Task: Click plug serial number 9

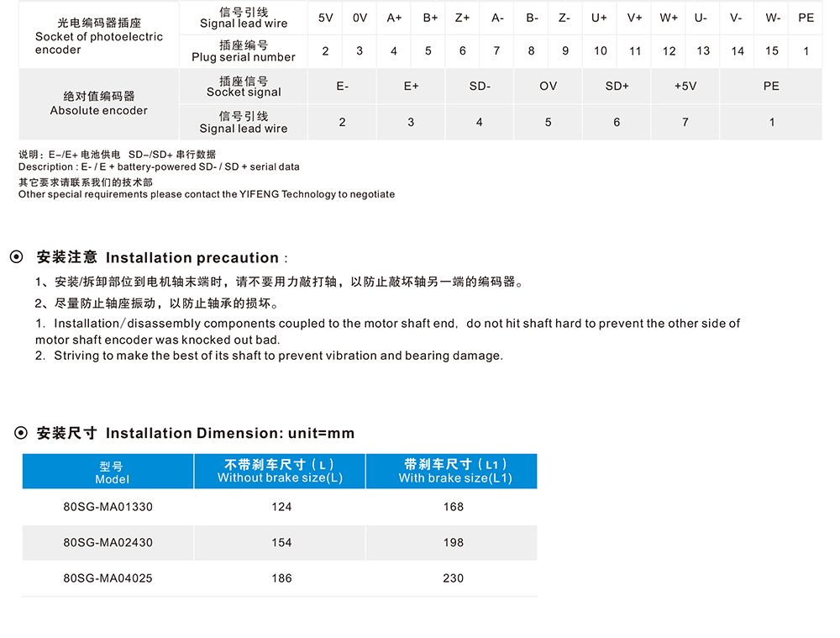Action: point(565,51)
